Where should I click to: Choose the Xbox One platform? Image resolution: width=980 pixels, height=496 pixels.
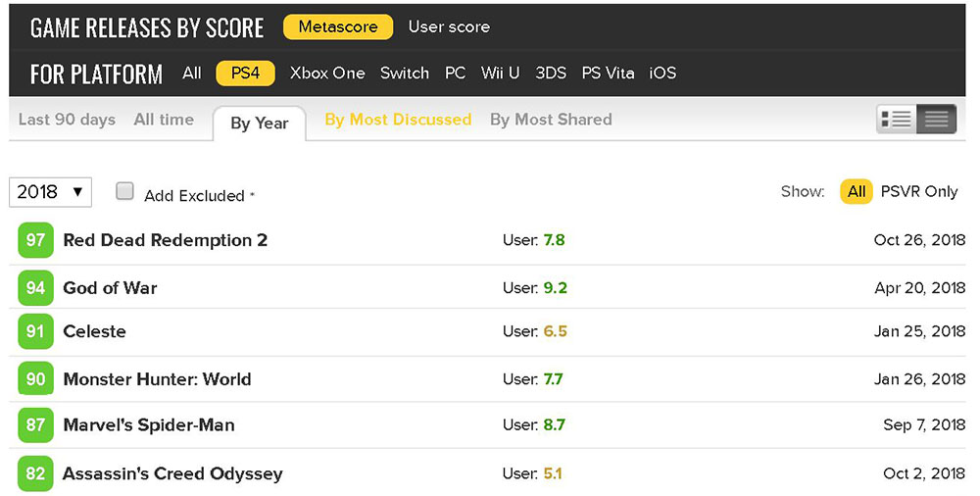point(327,74)
